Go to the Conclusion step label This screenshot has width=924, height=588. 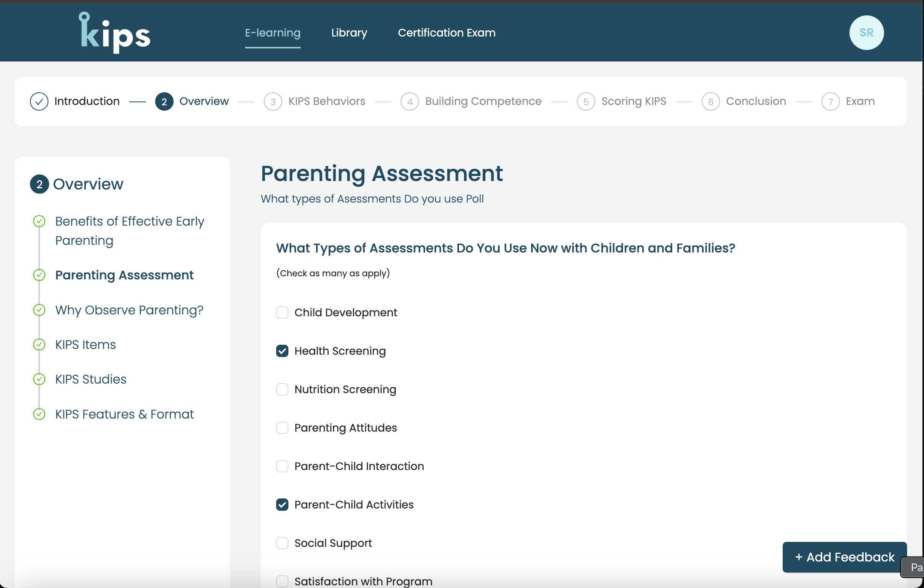pos(756,101)
